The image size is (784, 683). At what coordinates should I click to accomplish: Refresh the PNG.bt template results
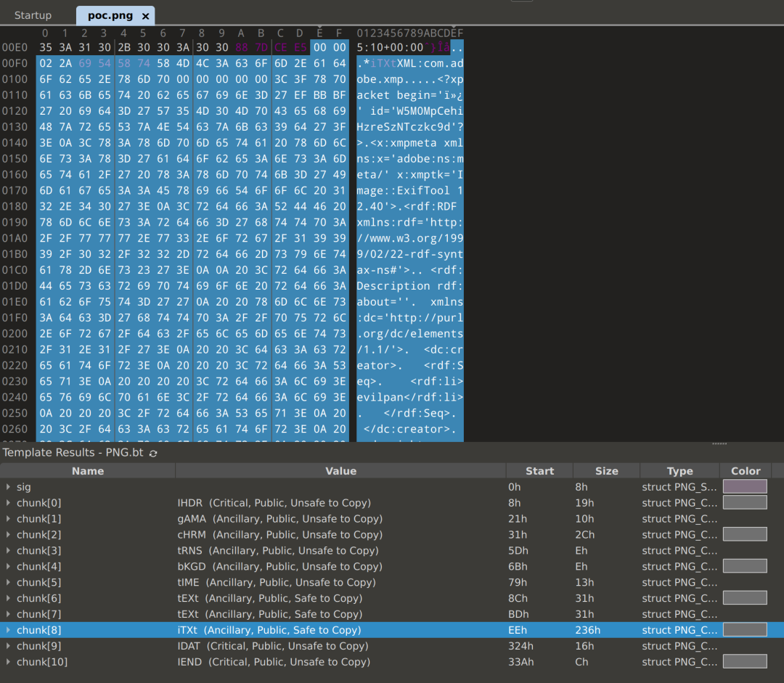point(153,453)
